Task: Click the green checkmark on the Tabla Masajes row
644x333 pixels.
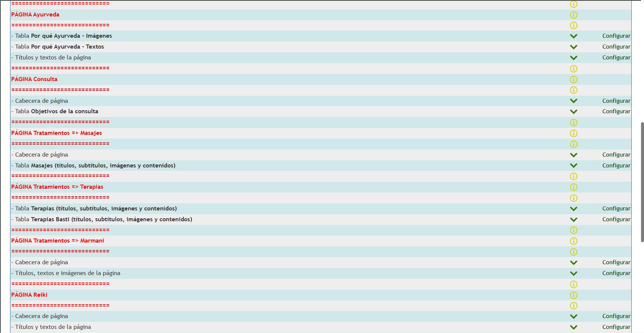Action: point(573,166)
